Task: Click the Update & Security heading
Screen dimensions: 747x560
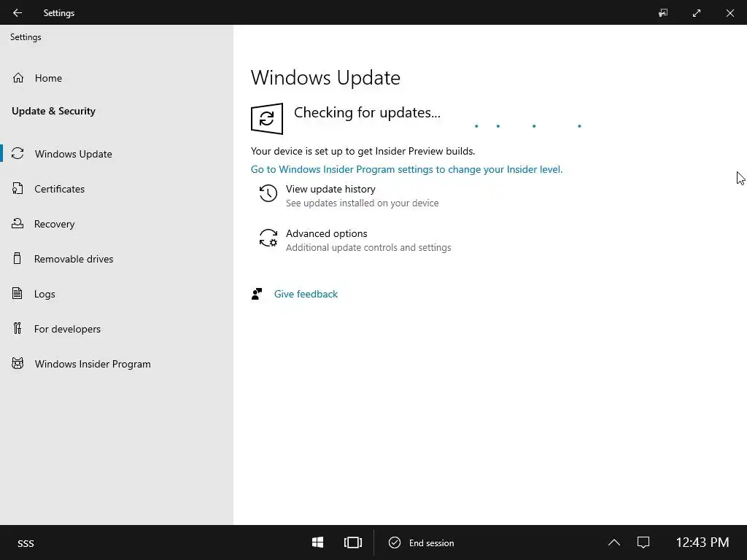Action: pos(53,111)
